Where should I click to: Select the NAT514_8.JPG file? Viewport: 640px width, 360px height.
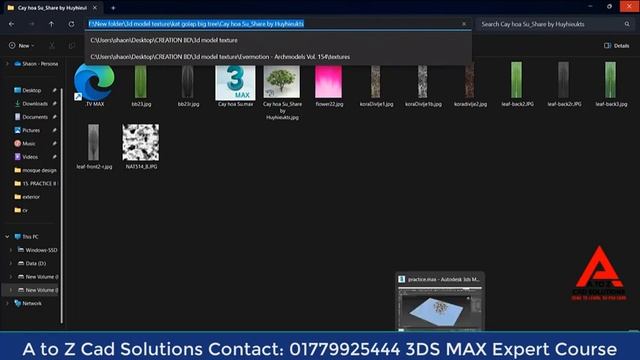(141, 147)
